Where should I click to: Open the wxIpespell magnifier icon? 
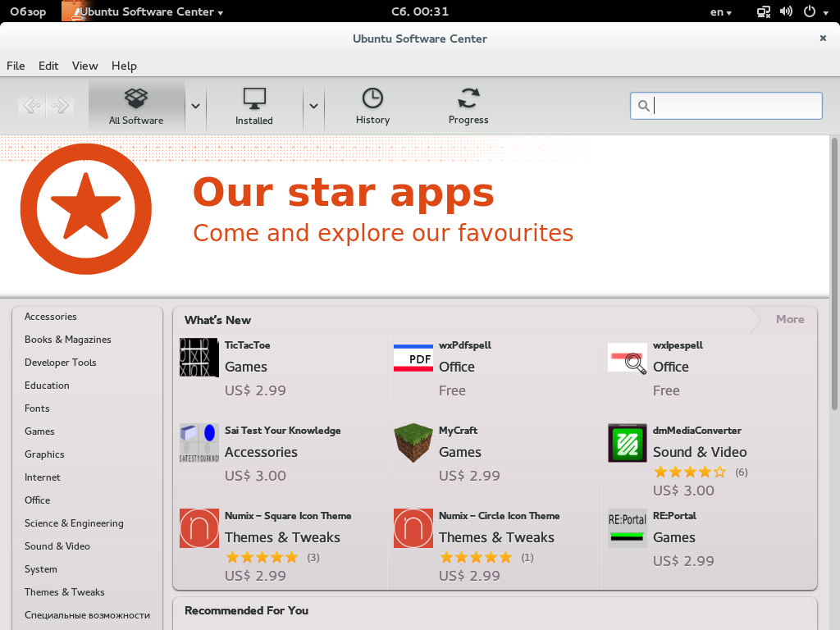628,358
